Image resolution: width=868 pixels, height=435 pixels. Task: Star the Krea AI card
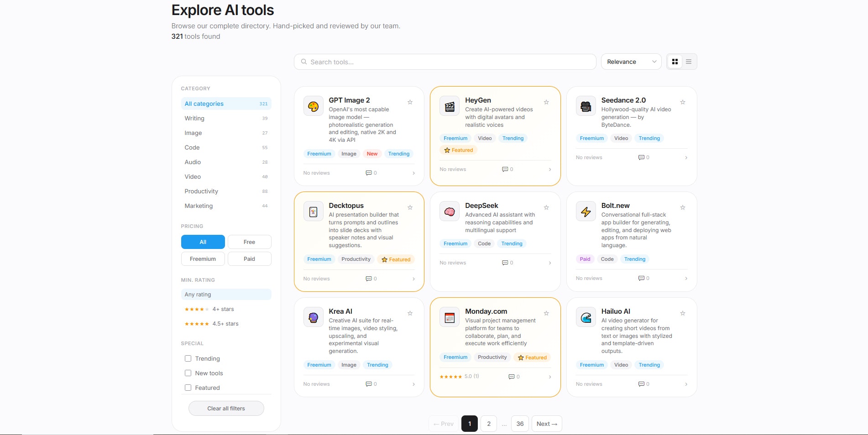tap(410, 313)
